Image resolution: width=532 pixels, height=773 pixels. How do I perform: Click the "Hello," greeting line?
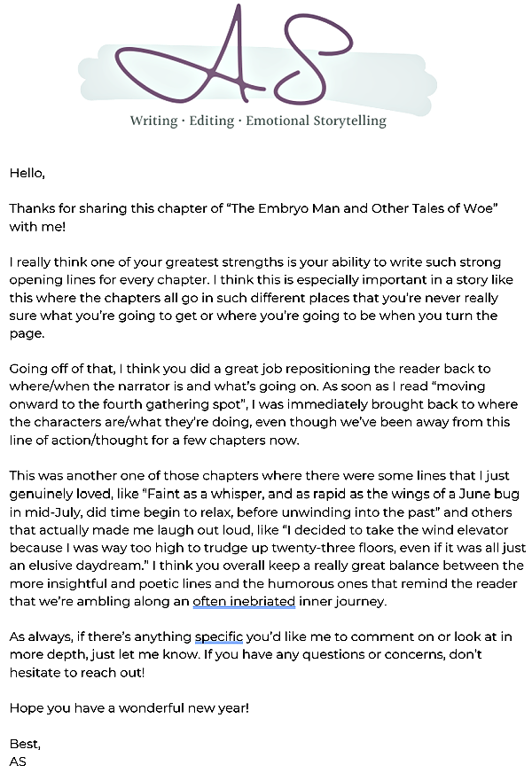point(27,173)
